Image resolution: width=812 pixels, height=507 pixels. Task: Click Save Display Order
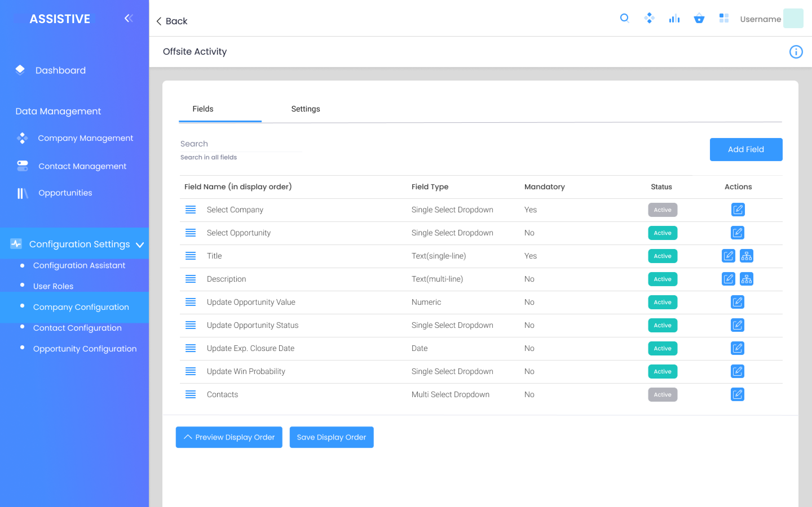pyautogui.click(x=331, y=437)
